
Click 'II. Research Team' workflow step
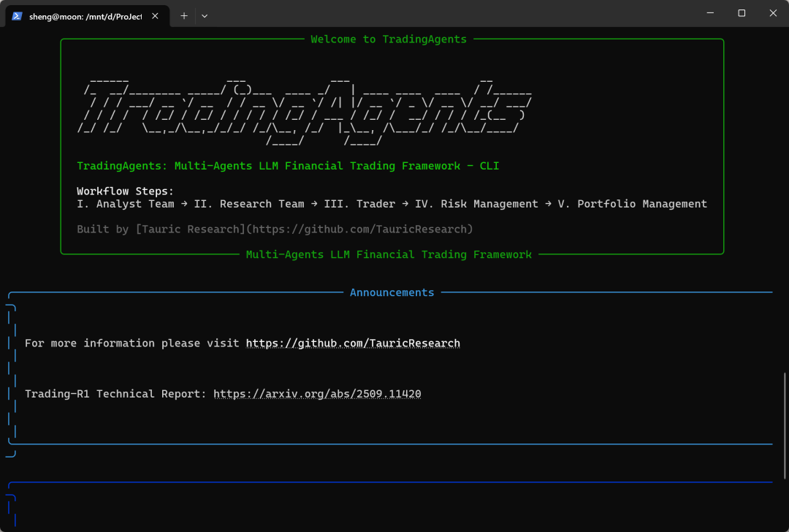(x=249, y=204)
